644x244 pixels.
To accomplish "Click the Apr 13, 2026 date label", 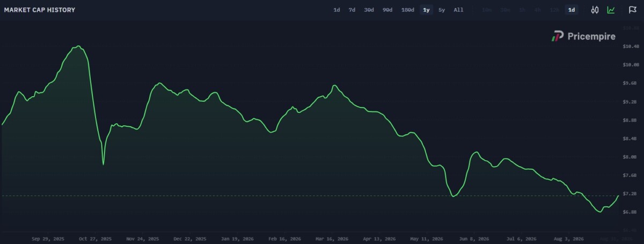I will (x=379, y=239).
